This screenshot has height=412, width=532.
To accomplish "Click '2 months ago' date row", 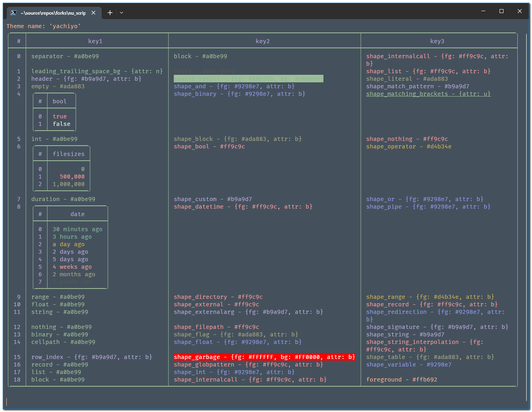I will click(74, 274).
